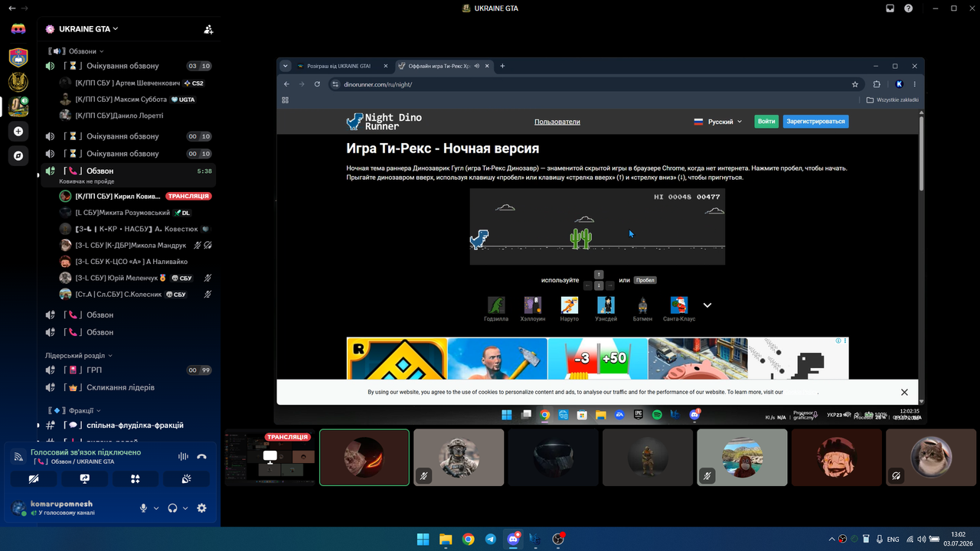This screenshot has width=980, height=551.
Task: Click the dinorunner.com address bar in stream
Action: pos(590,84)
